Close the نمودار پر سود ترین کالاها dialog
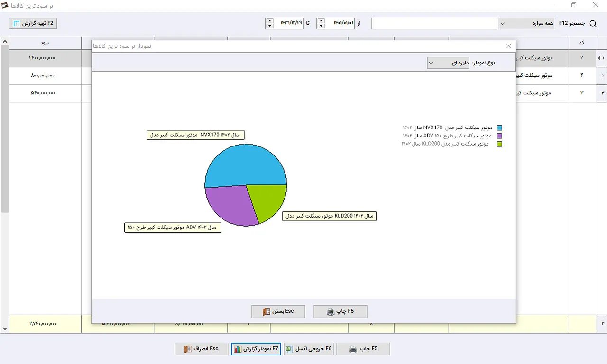The height and width of the screenshot is (364, 607). coord(509,46)
